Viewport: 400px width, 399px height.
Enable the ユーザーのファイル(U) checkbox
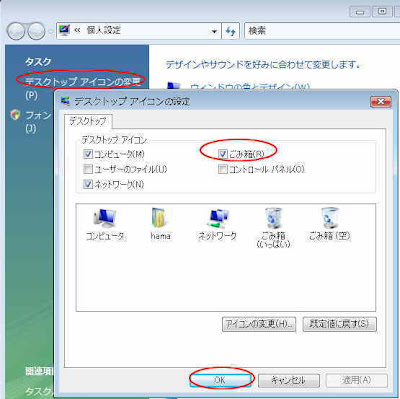coord(88,169)
